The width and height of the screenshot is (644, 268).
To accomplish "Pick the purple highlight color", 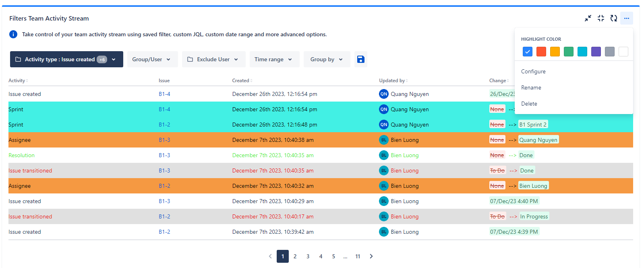I will pyautogui.click(x=596, y=52).
